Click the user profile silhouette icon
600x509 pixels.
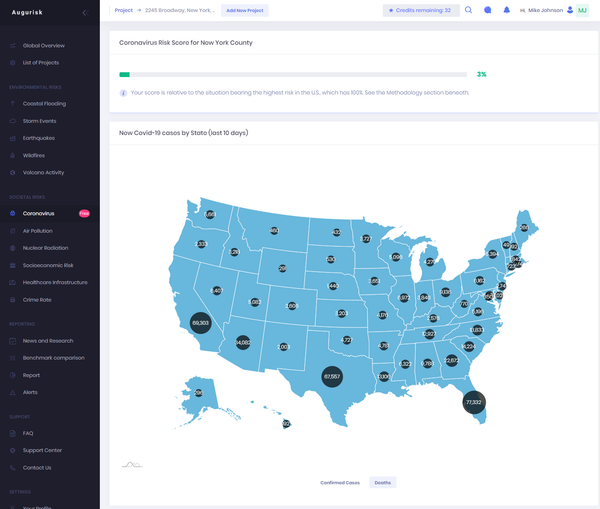pos(570,10)
